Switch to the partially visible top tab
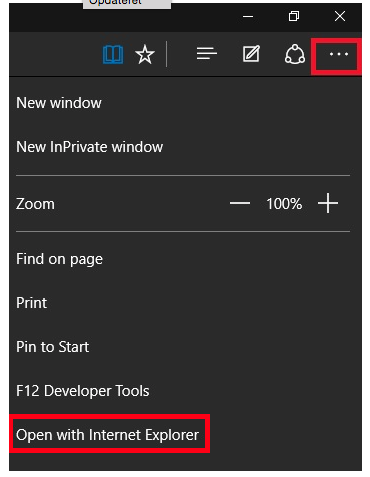 [x=127, y=4]
